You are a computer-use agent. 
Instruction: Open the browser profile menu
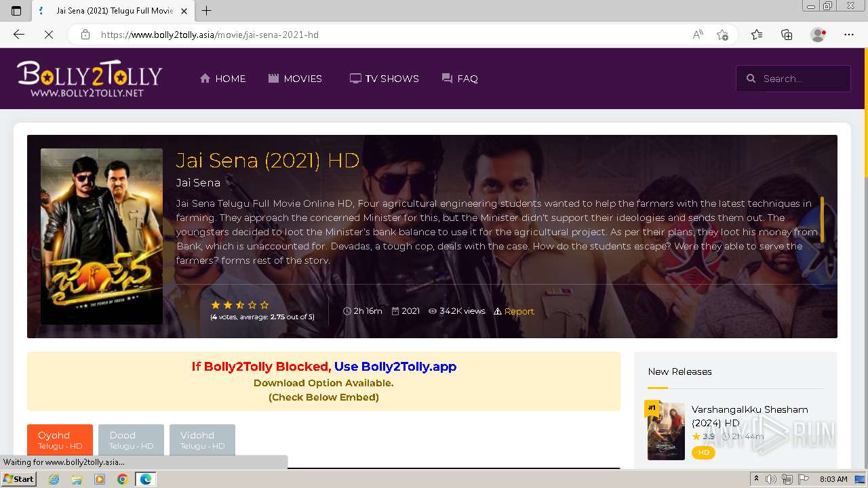[818, 35]
